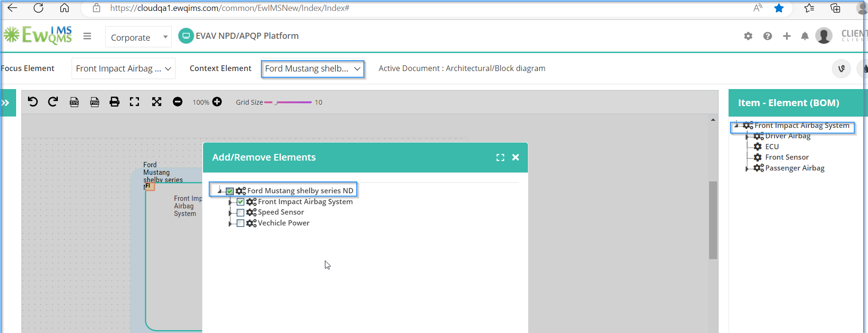Zoom in with the plus circle icon
Screen dimensions: 868x333
217,102
